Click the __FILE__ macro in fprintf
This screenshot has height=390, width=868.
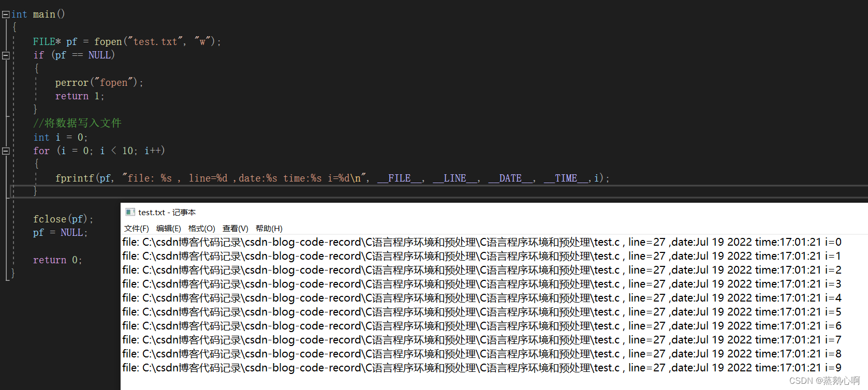click(399, 178)
